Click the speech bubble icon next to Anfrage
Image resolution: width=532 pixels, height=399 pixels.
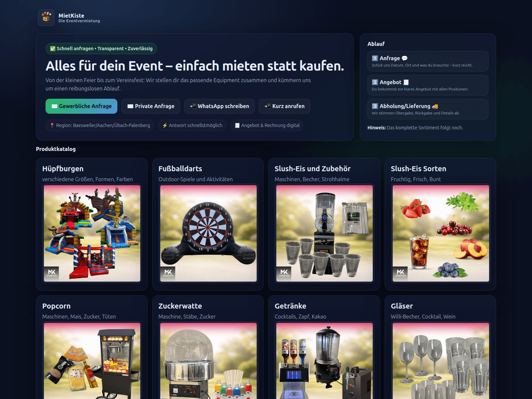point(405,58)
